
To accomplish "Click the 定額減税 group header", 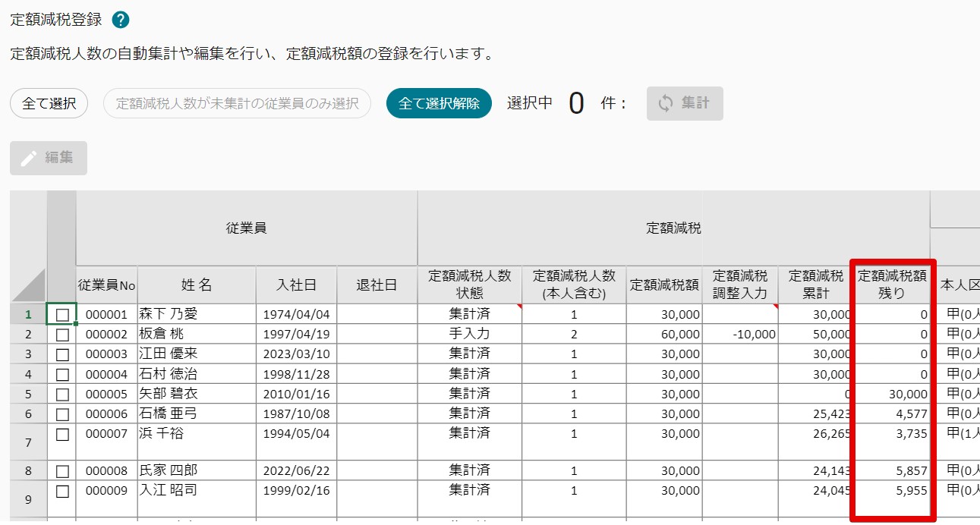I will click(x=673, y=228).
